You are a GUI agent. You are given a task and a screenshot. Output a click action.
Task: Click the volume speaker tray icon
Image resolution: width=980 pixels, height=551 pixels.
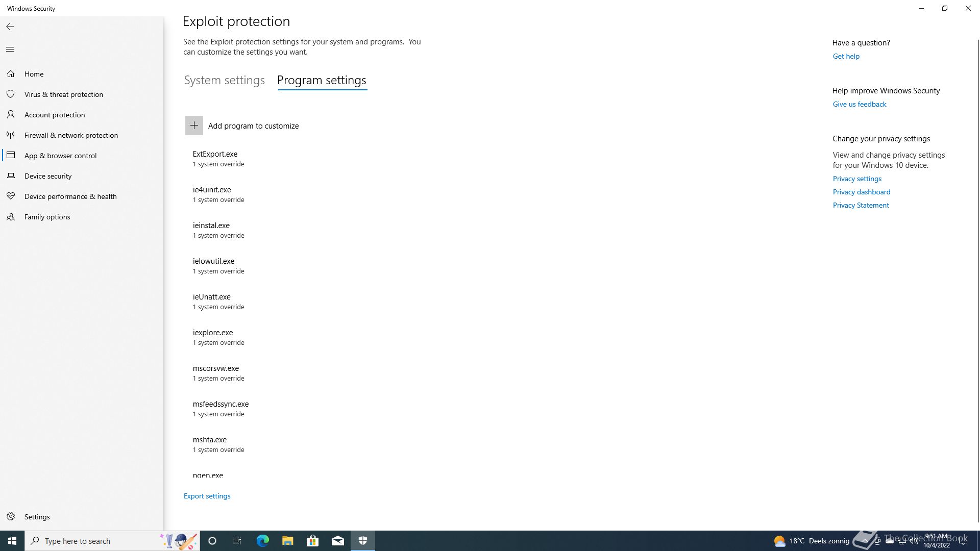[x=914, y=541]
